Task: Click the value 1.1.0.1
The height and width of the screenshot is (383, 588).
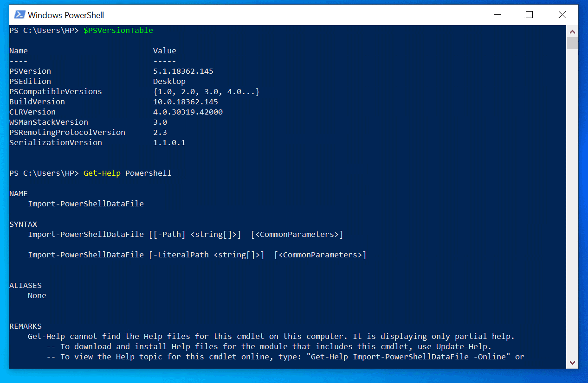Action: pos(169,143)
